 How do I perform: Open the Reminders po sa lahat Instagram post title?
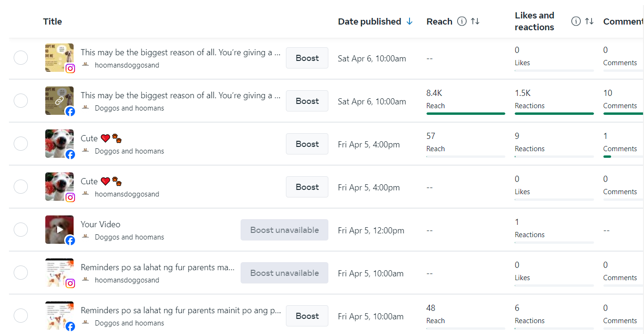[158, 267]
